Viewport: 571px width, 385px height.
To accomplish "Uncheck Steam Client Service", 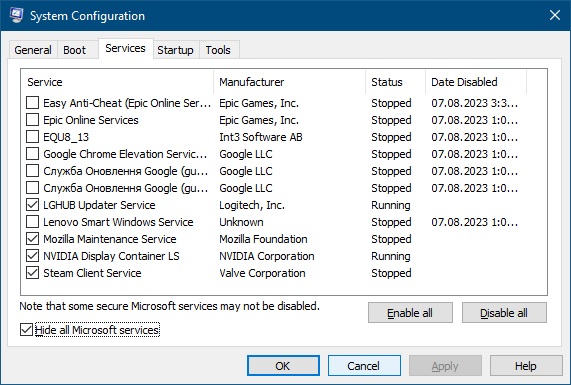I will click(32, 272).
